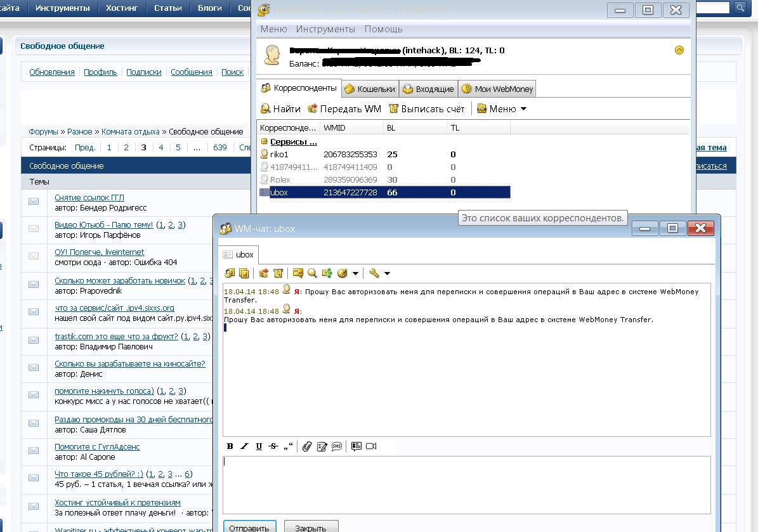The height and width of the screenshot is (532, 758).
Task: Open topic Что такое 45 рублей?
Action: click(x=99, y=474)
